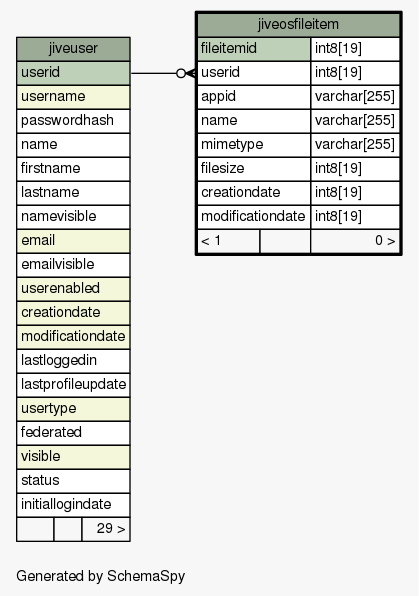Click the '< 1' parents count cell
Screen dimensions: 419x596
[229, 241]
